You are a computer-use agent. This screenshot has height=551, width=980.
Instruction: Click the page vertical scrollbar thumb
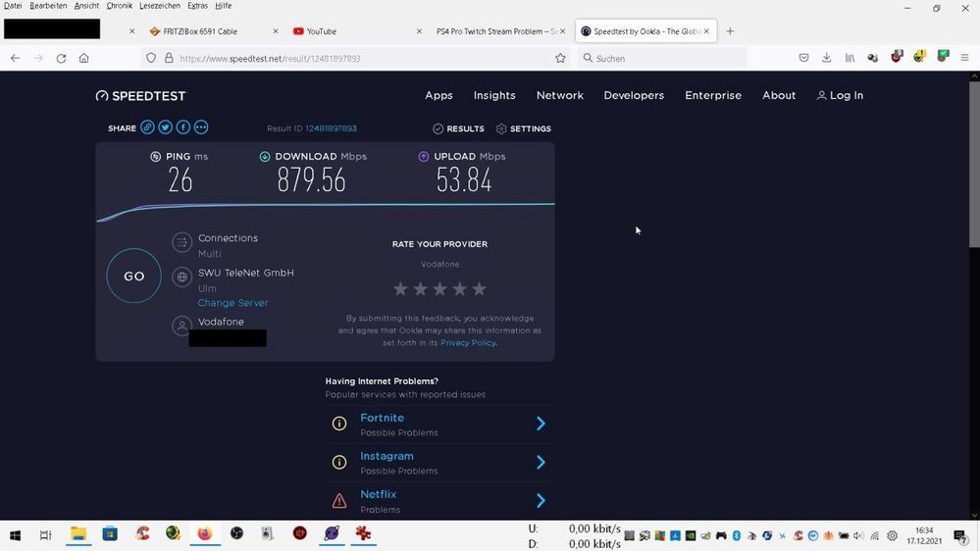pos(974,165)
